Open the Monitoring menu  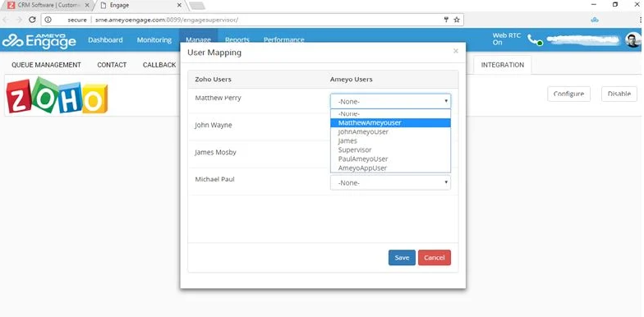(x=154, y=39)
